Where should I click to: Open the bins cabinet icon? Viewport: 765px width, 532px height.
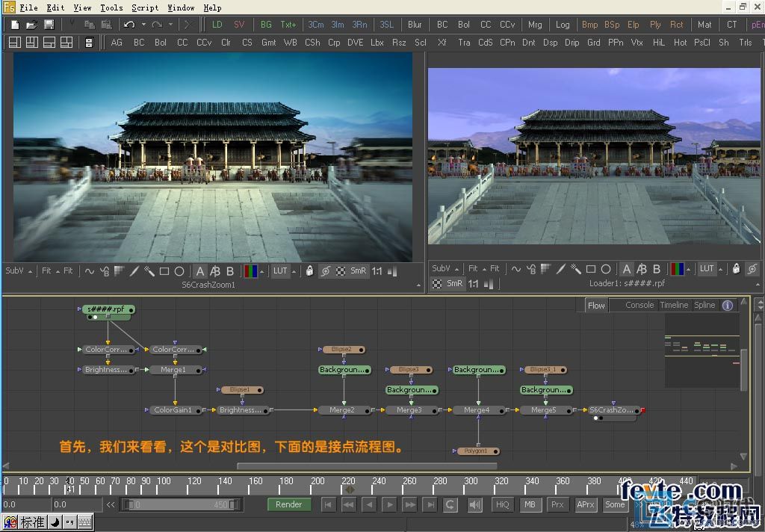click(90, 43)
